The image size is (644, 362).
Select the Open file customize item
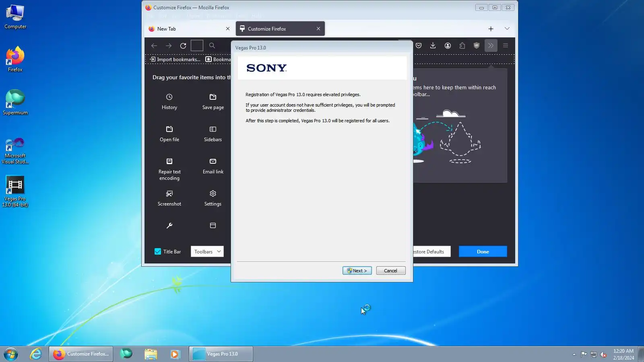point(169,134)
